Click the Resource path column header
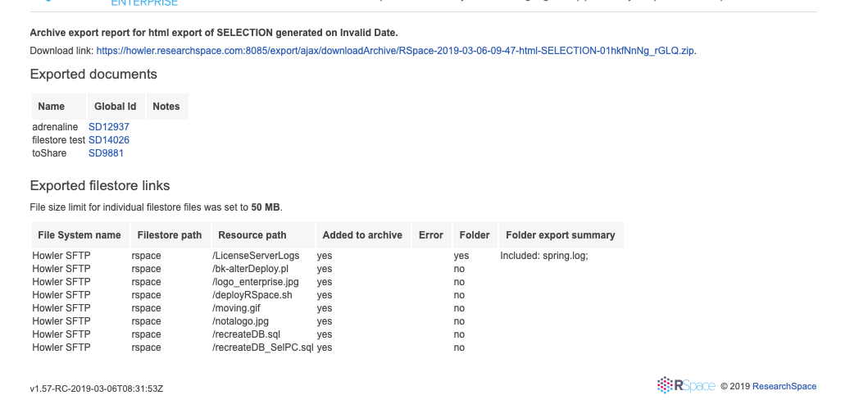868x409 pixels. [252, 235]
